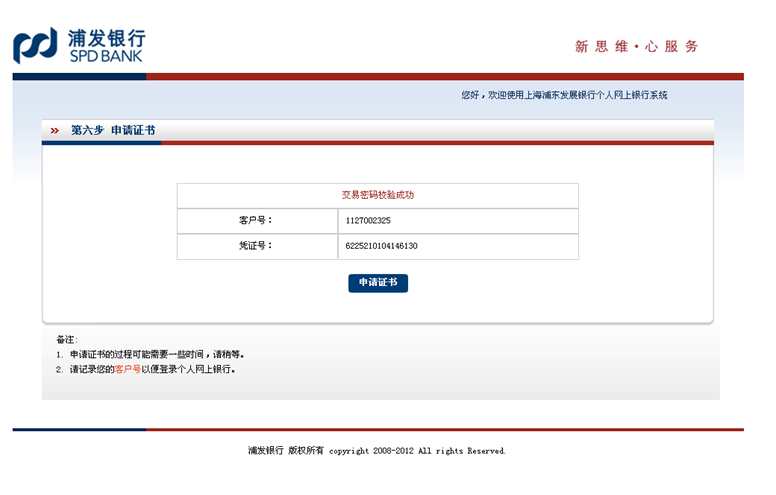Select the customer number 1127002325
The image size is (776, 495).
click(368, 220)
